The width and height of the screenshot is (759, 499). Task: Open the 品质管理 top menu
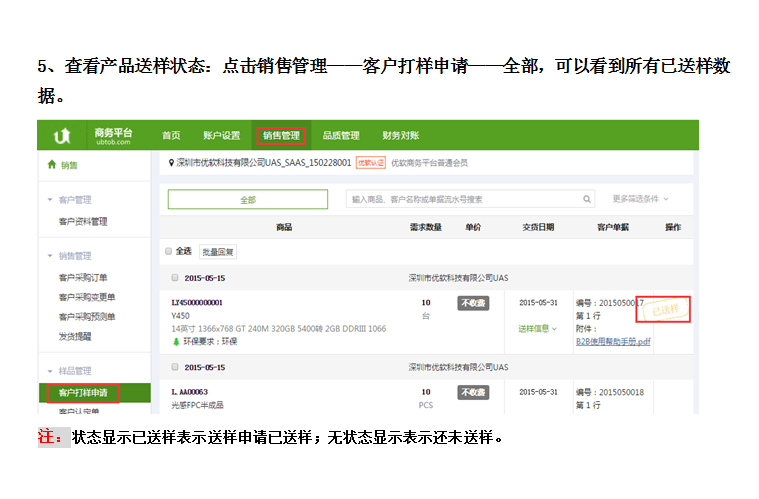click(341, 136)
